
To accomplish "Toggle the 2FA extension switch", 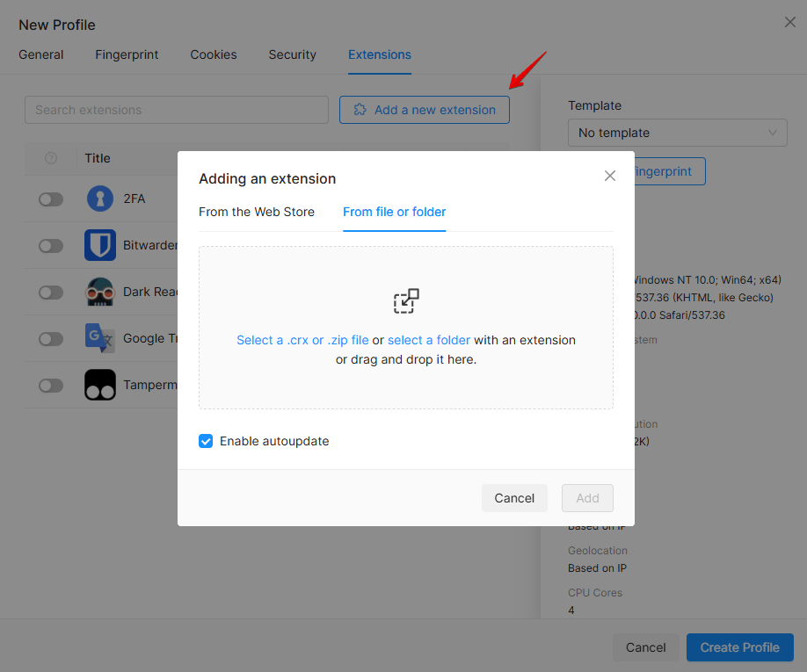I will coord(51,199).
